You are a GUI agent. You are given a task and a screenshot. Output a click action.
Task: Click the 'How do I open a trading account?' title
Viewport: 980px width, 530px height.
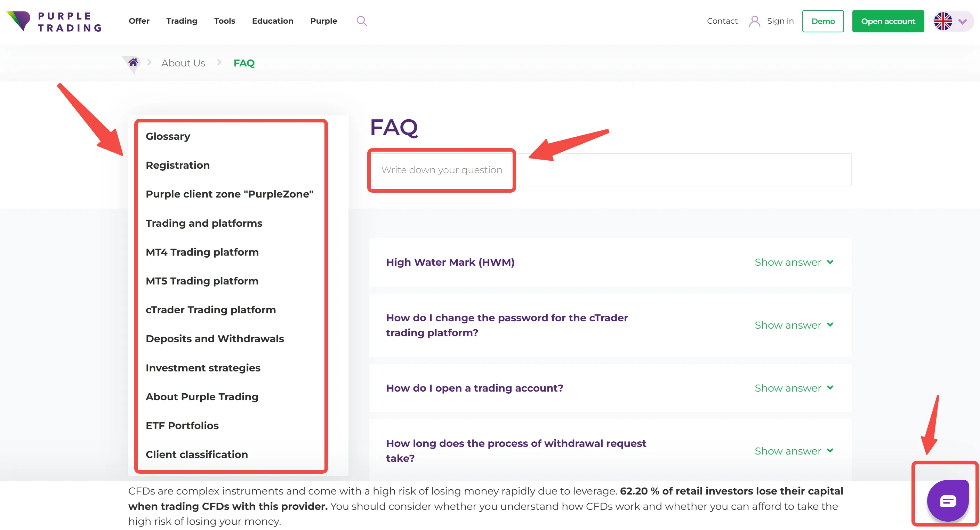[x=474, y=388]
